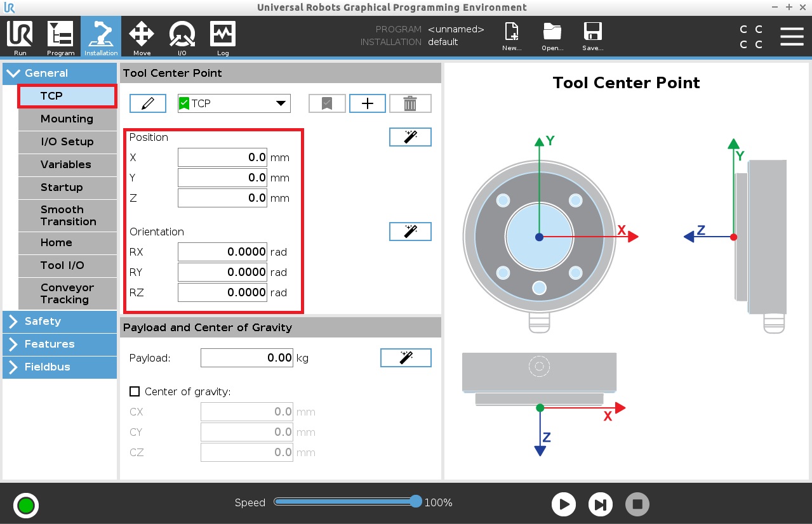Screen dimensions: 812x524
Task: Open the I/O Setup page
Action: coord(67,141)
